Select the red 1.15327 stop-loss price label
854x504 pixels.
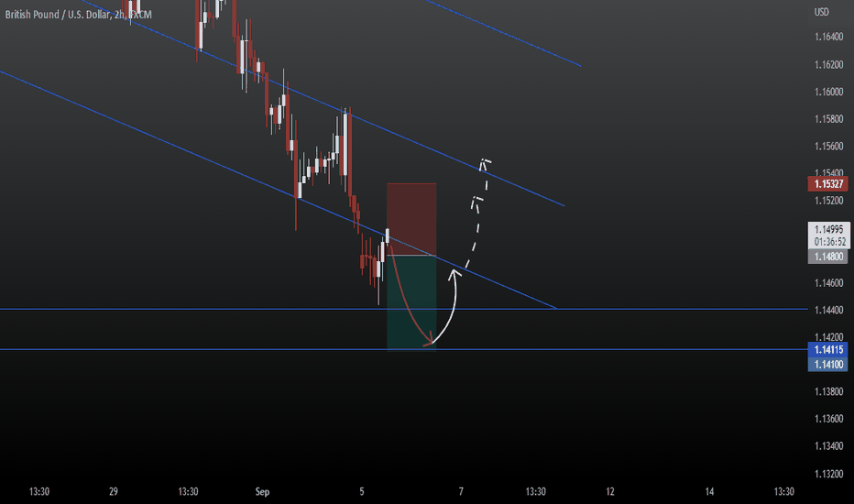[x=827, y=183]
